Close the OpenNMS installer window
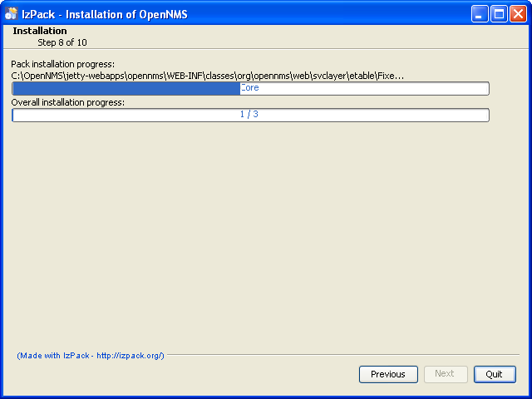The width and height of the screenshot is (532, 399). (518, 14)
